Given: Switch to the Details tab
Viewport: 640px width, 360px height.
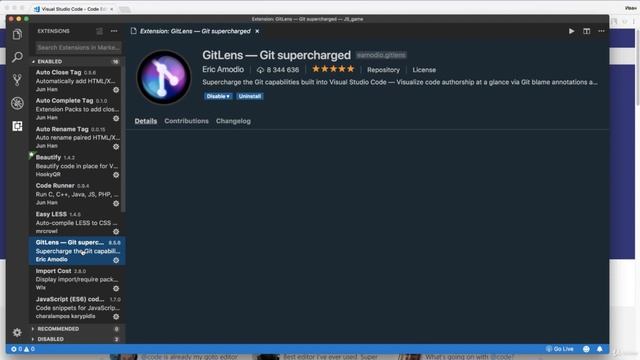Looking at the screenshot, I should [146, 121].
